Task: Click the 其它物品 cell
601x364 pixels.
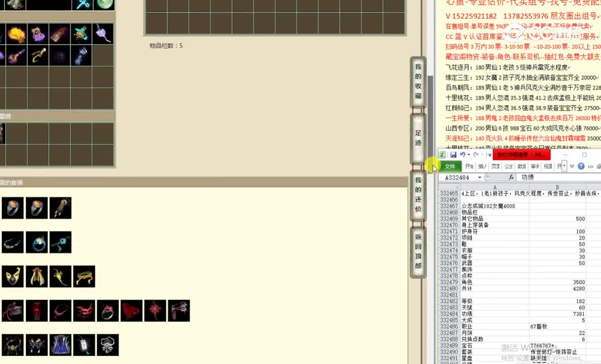Action: point(494,219)
